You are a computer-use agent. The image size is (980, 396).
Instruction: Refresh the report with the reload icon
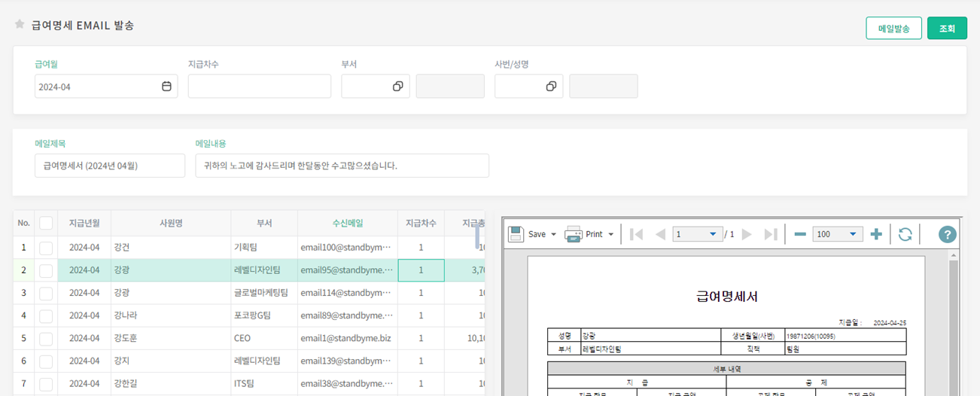pos(905,234)
